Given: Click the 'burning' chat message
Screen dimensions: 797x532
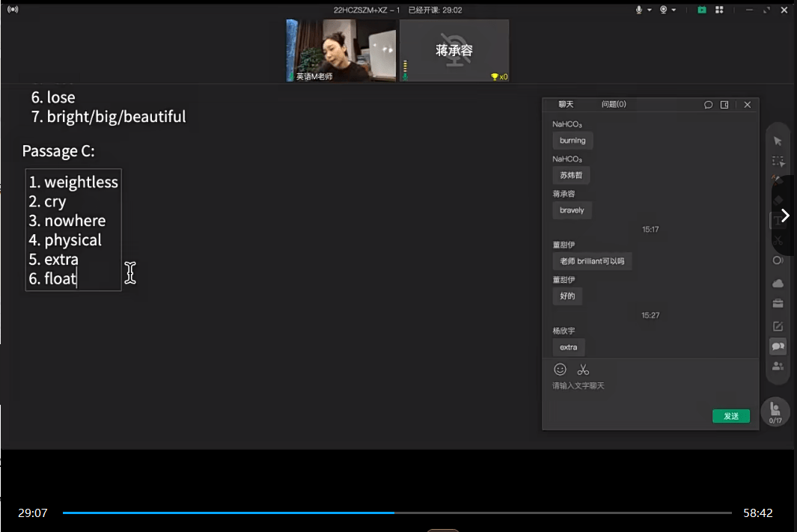Looking at the screenshot, I should pos(572,140).
